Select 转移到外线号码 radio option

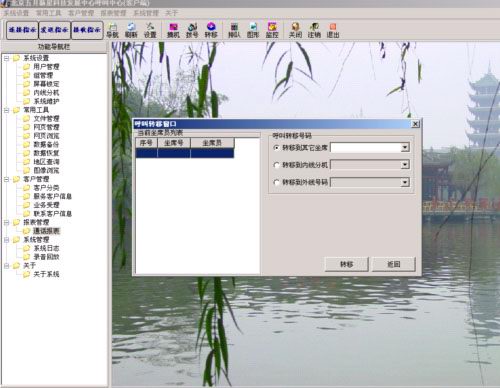tap(276, 182)
